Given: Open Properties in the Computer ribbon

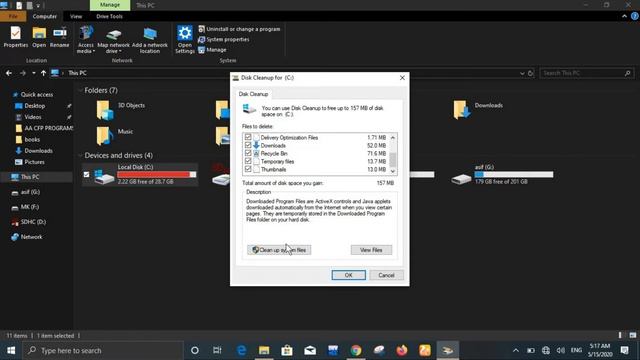Looking at the screenshot, I should [16, 37].
